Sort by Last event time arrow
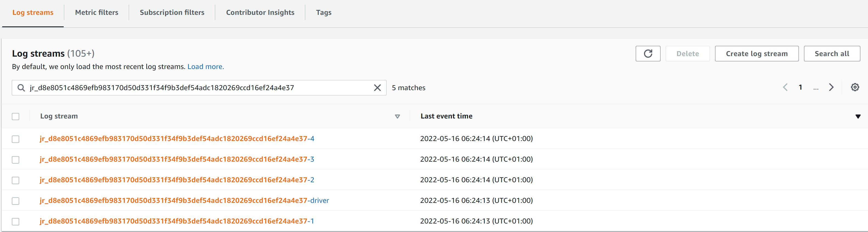 [858, 116]
